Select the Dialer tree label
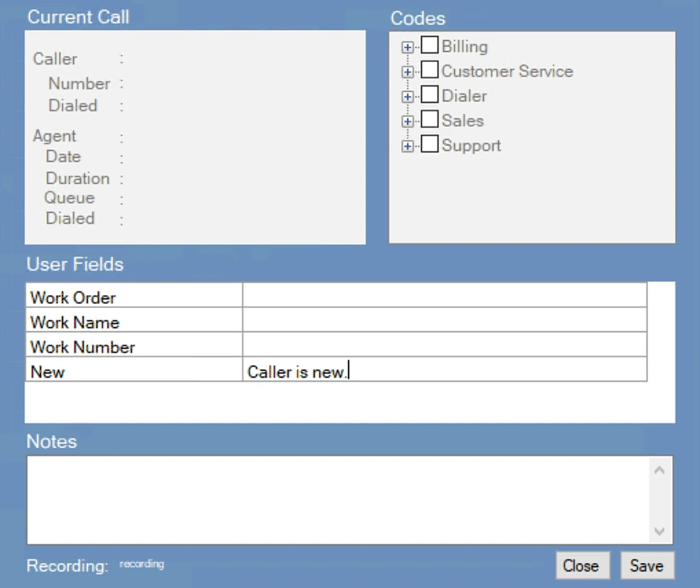The width and height of the screenshot is (700, 588). click(x=464, y=96)
